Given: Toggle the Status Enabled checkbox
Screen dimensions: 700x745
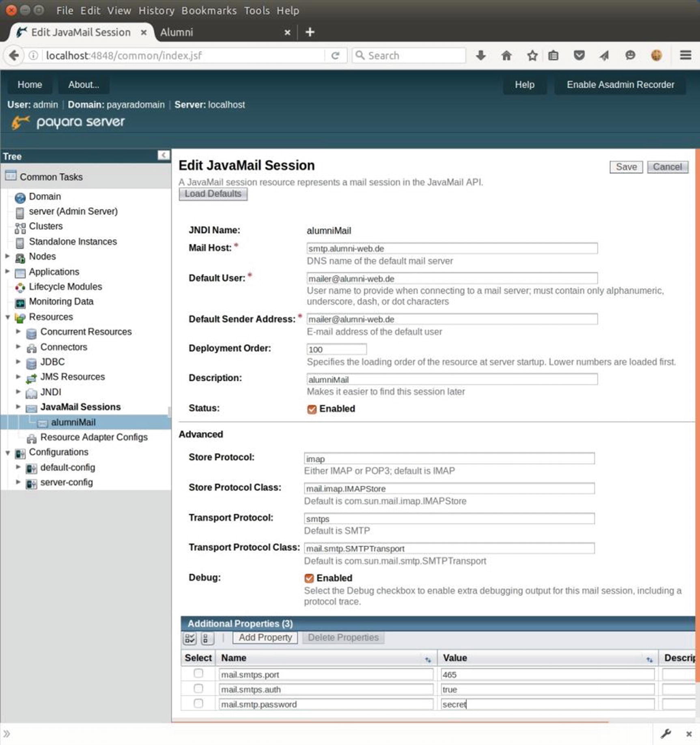Looking at the screenshot, I should (x=312, y=409).
